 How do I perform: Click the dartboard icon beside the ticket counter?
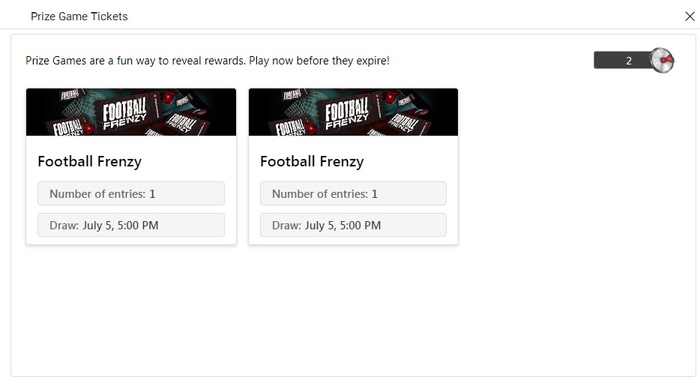click(x=662, y=60)
